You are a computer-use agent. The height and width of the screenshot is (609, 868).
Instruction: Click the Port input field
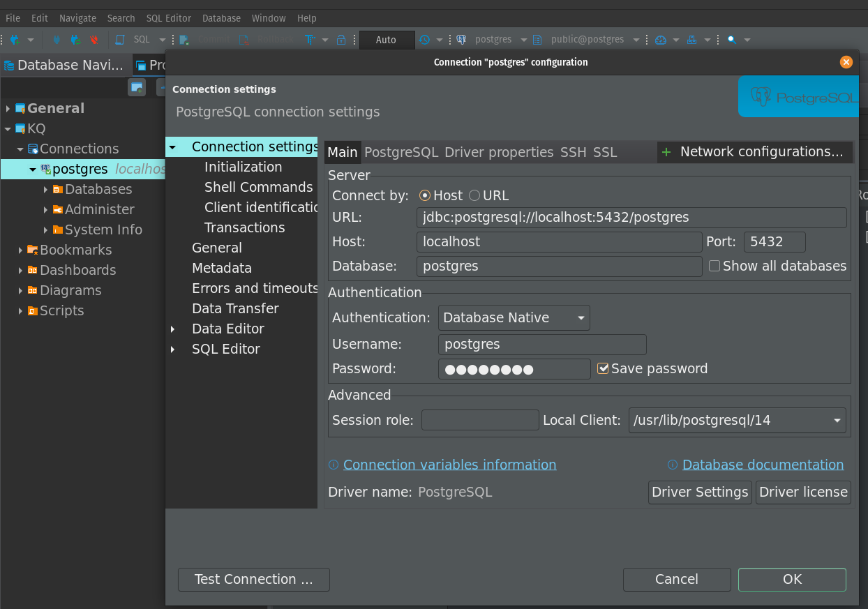click(775, 242)
